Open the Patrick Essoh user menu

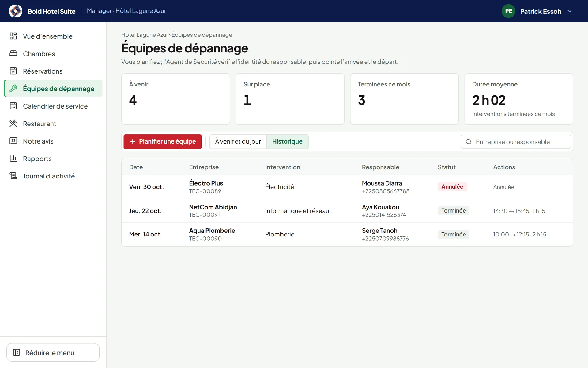(x=537, y=11)
